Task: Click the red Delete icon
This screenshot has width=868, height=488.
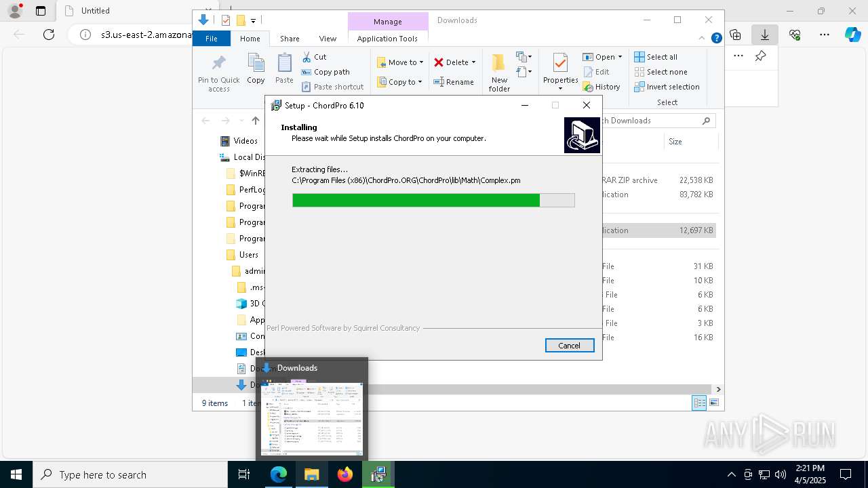Action: [x=439, y=62]
